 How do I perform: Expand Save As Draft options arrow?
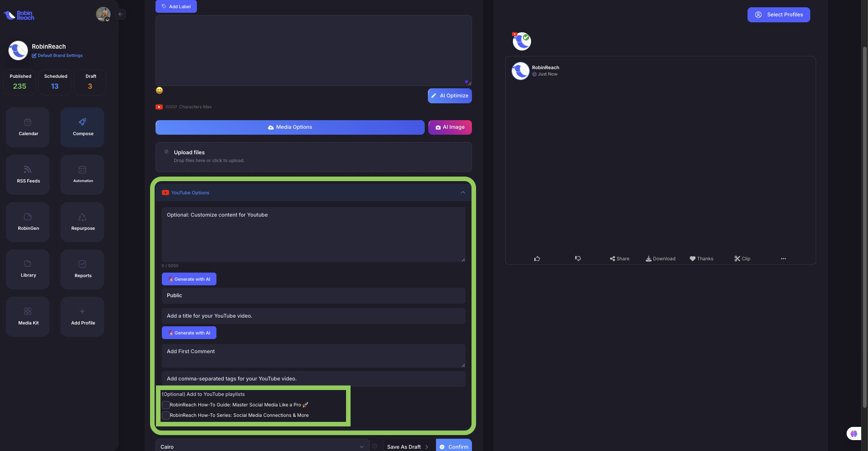[x=426, y=447]
